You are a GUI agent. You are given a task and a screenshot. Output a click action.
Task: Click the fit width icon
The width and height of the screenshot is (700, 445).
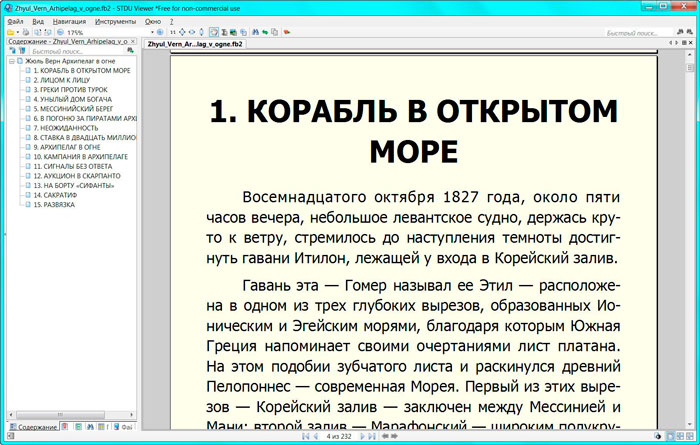(x=192, y=32)
